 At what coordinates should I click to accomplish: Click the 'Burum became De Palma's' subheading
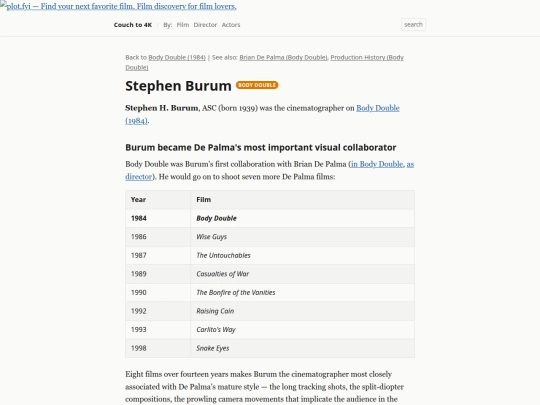(261, 148)
